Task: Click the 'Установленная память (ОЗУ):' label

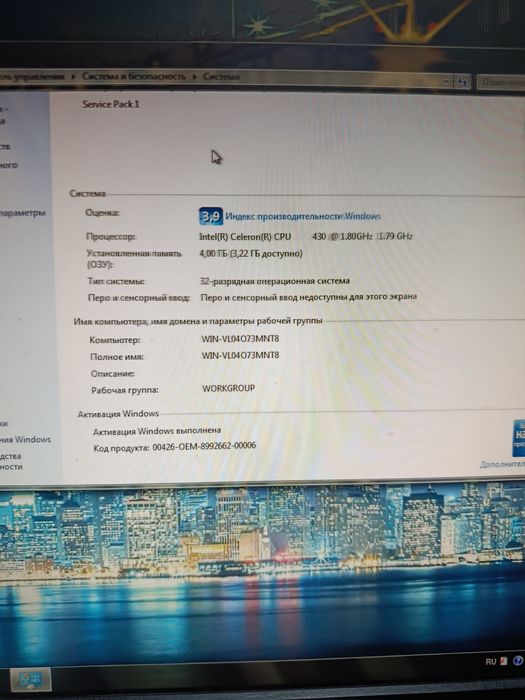Action: [133, 259]
